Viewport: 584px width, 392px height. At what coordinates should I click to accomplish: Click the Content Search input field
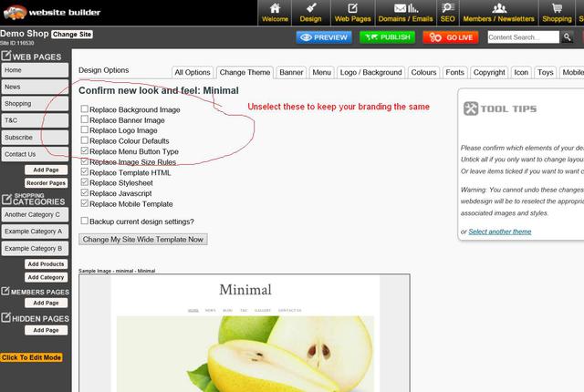click(x=523, y=37)
